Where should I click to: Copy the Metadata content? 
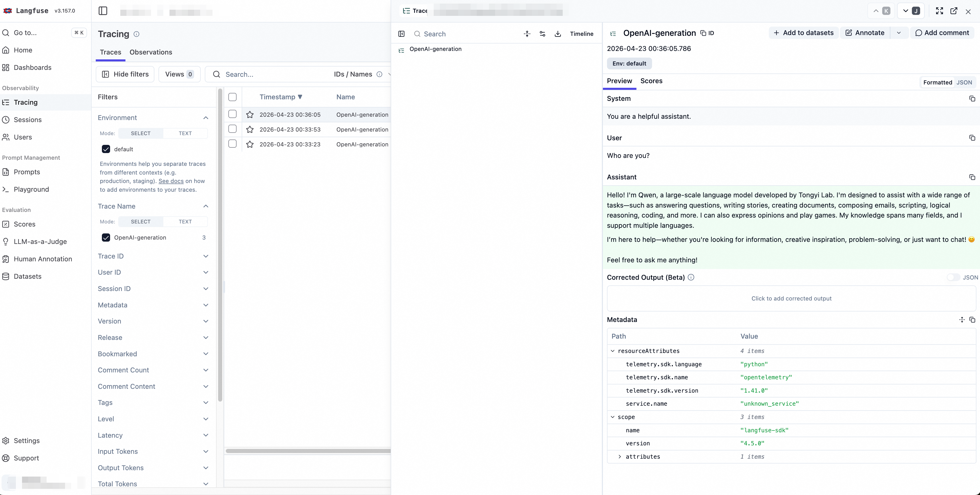(972, 320)
